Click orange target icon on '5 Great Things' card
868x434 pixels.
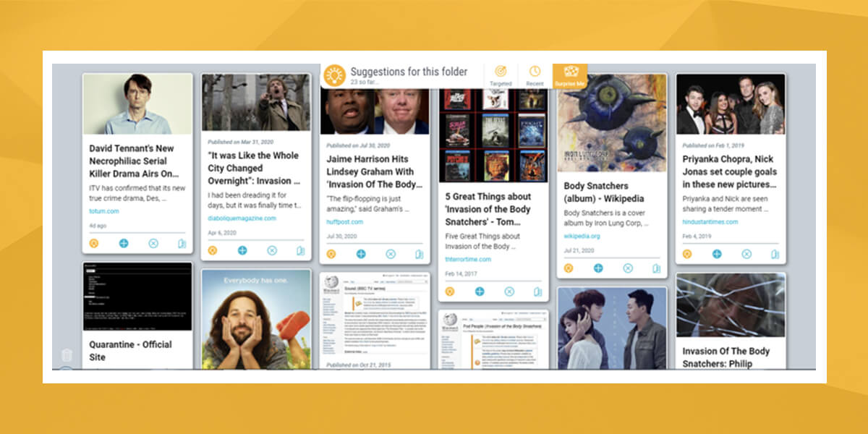pos(449,292)
